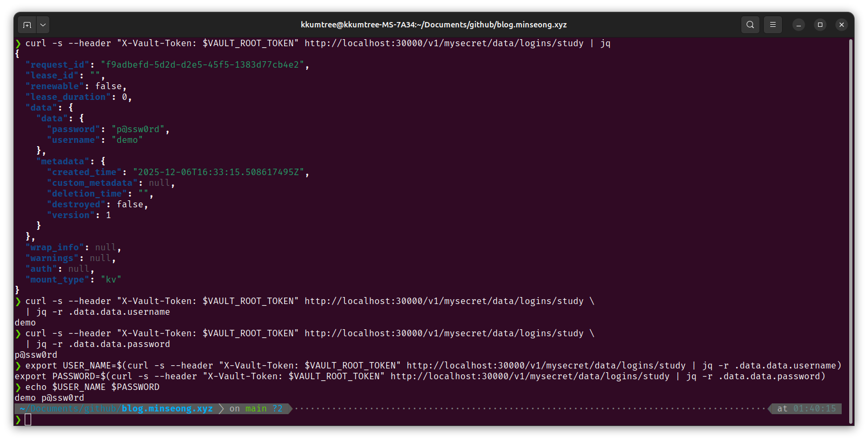Click the "renewable" key
The height and width of the screenshot is (441, 868).
(x=55, y=86)
